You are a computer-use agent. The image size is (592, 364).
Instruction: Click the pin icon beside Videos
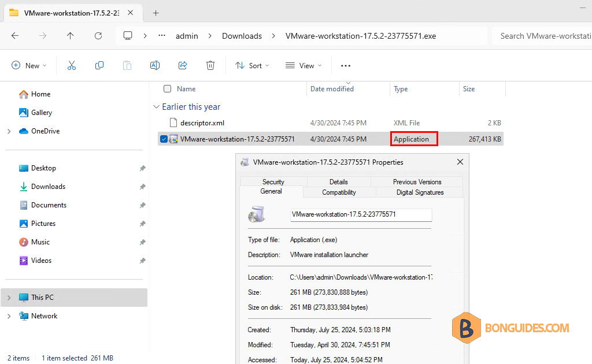pyautogui.click(x=142, y=261)
